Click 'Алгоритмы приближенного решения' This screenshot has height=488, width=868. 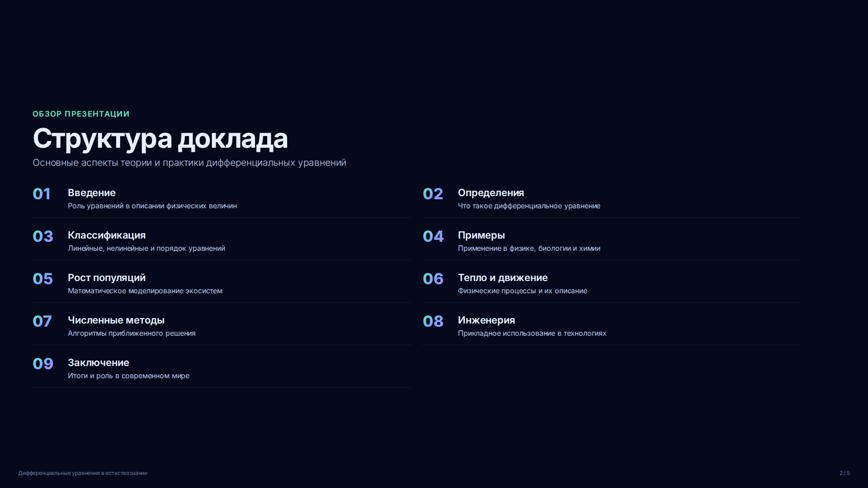[132, 333]
